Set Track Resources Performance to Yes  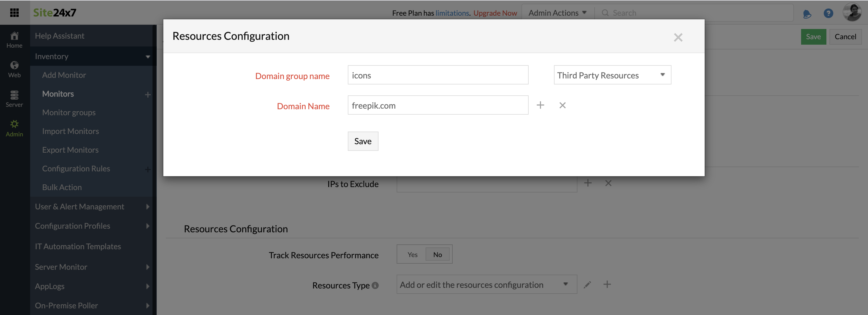click(412, 255)
